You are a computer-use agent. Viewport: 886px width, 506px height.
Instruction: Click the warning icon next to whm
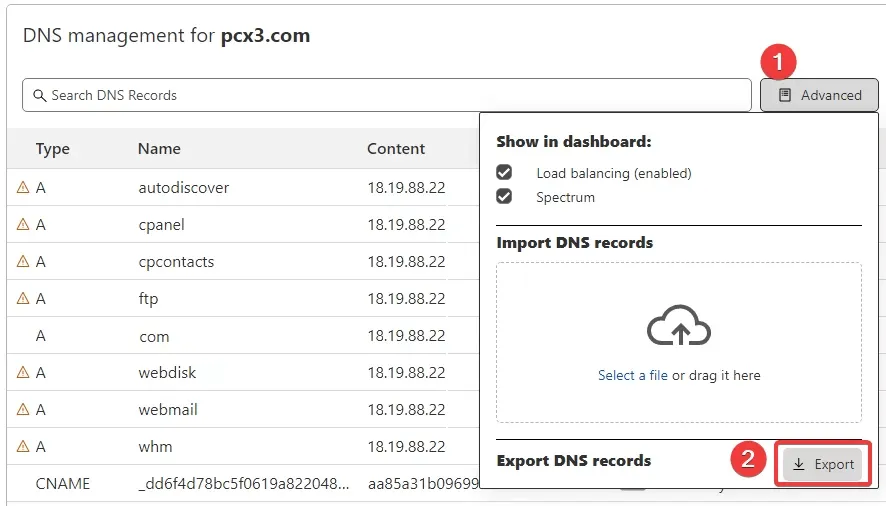[23, 446]
